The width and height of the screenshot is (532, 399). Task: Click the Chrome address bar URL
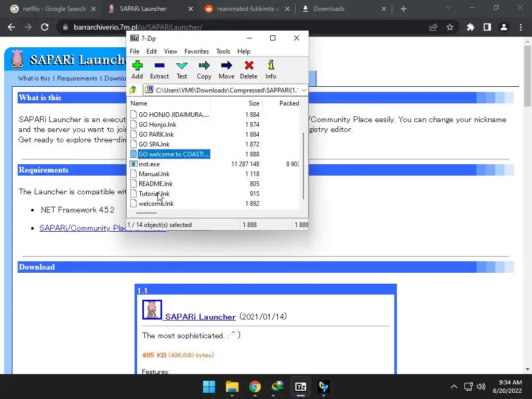click(x=138, y=27)
